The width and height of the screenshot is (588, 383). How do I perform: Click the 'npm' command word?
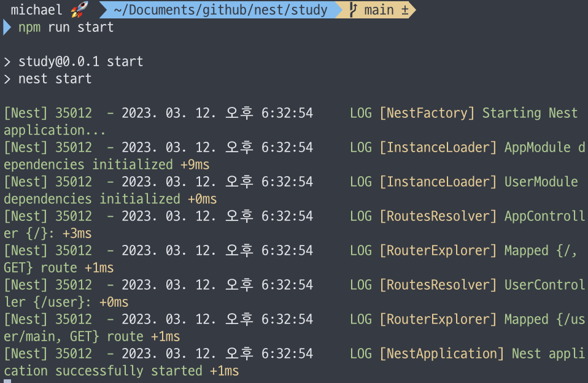pos(29,28)
